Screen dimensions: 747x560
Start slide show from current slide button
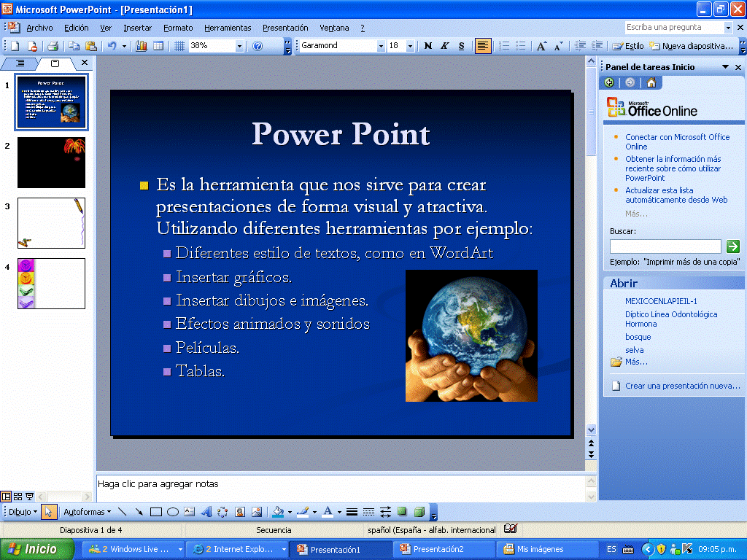pos(29,497)
